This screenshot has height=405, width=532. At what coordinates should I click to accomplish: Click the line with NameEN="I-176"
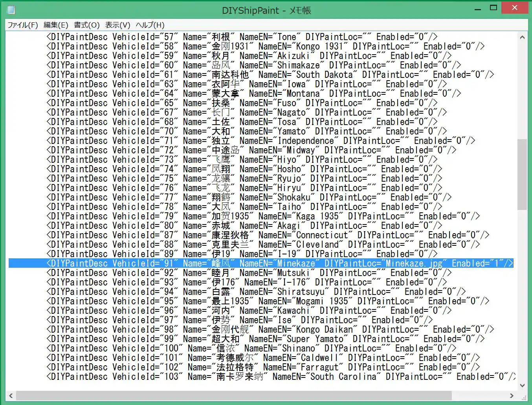[x=246, y=282]
